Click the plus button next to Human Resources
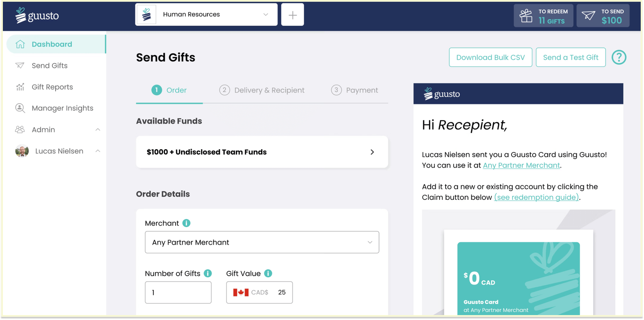This screenshot has width=644, height=320. pos(293,15)
